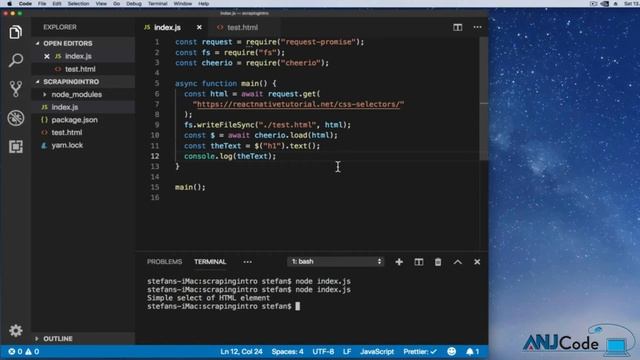Screen dimensions: 640x360
Task: Show errors count in status bar
Action: point(15,351)
